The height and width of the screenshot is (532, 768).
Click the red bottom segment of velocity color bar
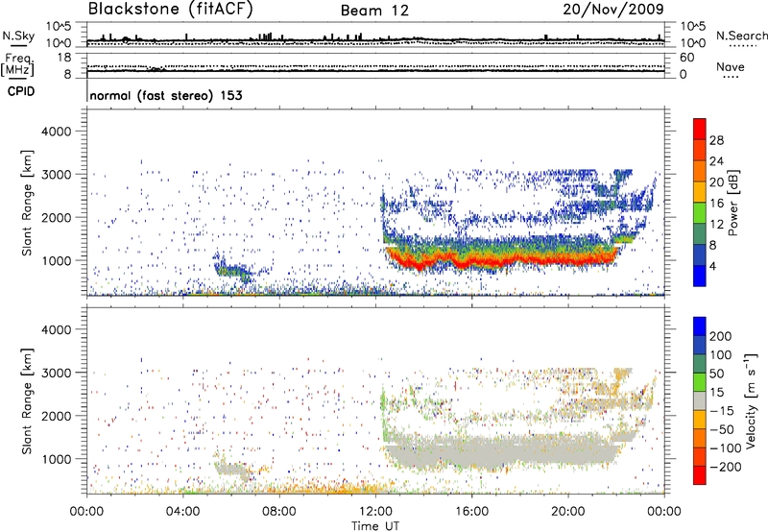pyautogui.click(x=700, y=474)
